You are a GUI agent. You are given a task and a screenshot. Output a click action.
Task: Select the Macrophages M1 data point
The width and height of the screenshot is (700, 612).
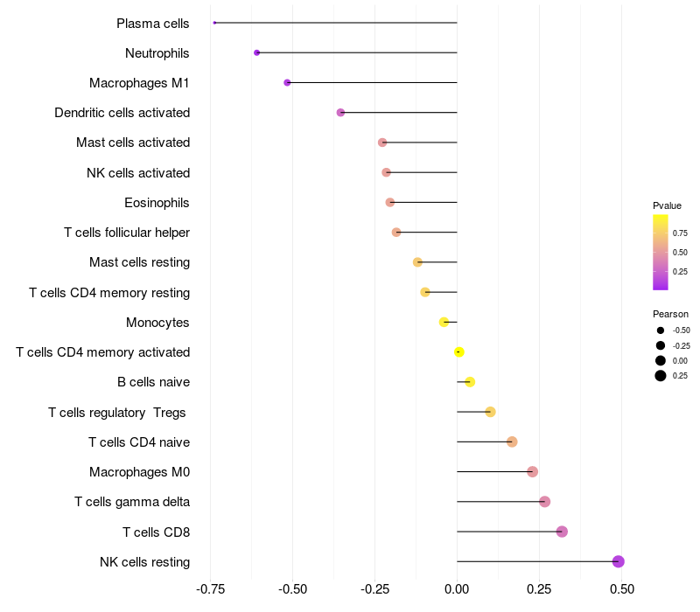tap(287, 82)
